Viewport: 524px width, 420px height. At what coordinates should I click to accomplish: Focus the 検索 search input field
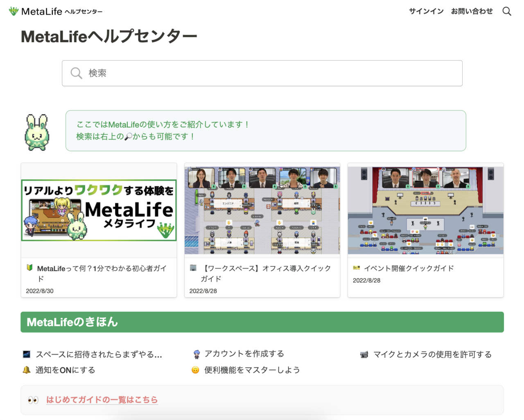point(262,73)
